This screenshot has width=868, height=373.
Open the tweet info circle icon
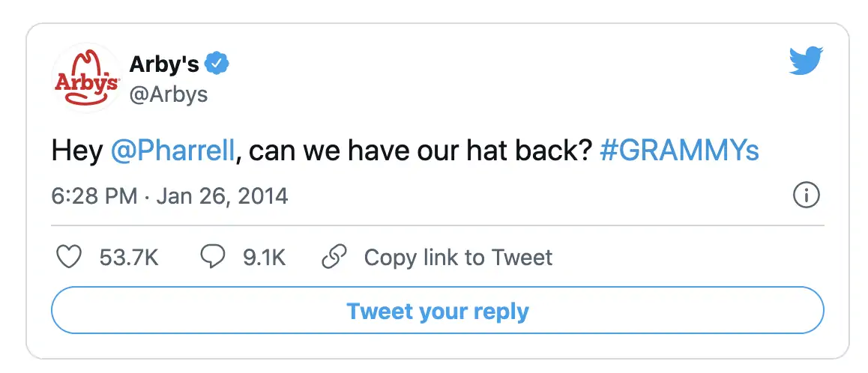pyautogui.click(x=806, y=196)
